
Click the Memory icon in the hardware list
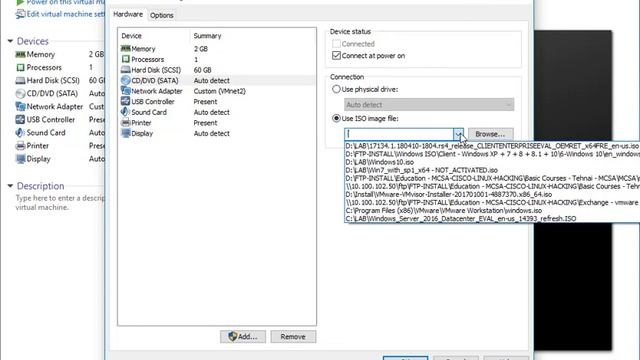tap(126, 49)
